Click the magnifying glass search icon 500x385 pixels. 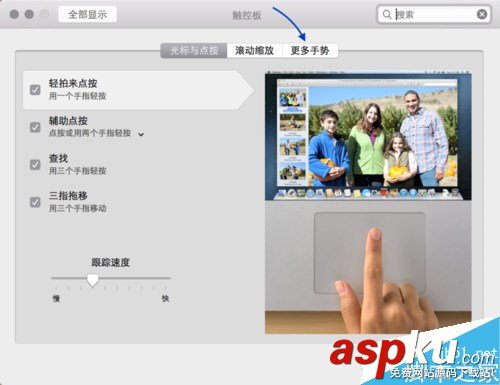pos(387,14)
